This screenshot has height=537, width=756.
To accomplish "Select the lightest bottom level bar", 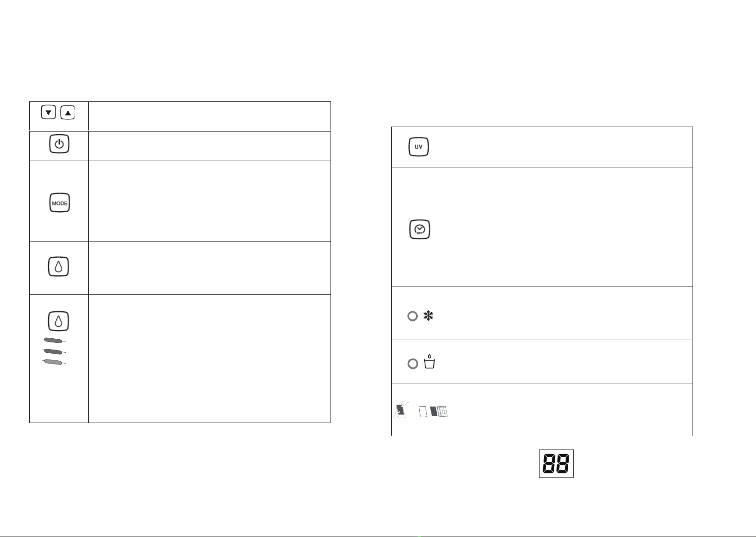I will click(x=54, y=362).
